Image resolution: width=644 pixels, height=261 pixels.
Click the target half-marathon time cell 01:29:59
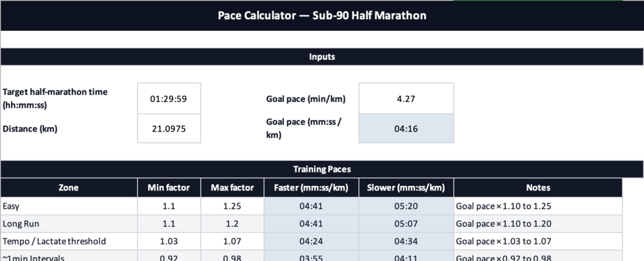click(x=169, y=99)
